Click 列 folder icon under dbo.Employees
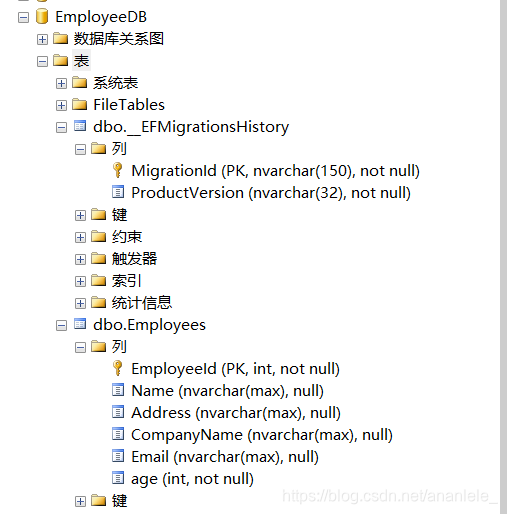Viewport: 507px width, 514px height. pyautogui.click(x=99, y=346)
